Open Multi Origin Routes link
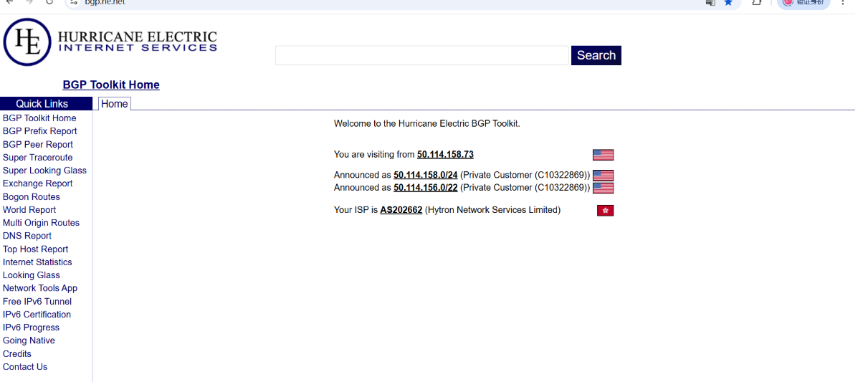Image resolution: width=868 pixels, height=382 pixels. pyautogui.click(x=42, y=223)
